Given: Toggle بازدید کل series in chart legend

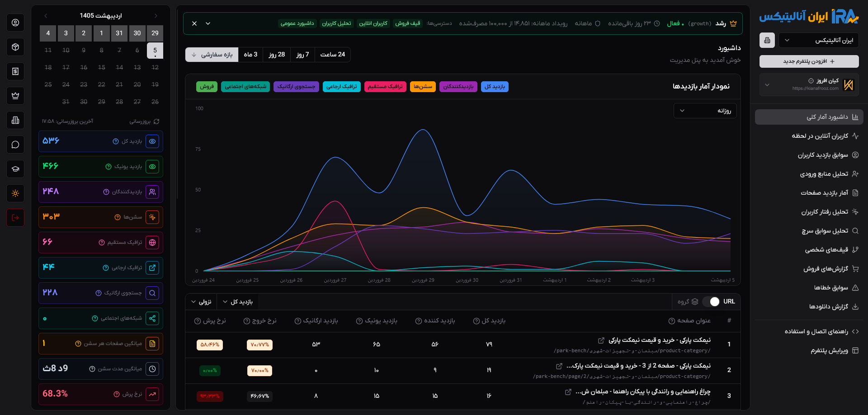Looking at the screenshot, I should click(495, 87).
